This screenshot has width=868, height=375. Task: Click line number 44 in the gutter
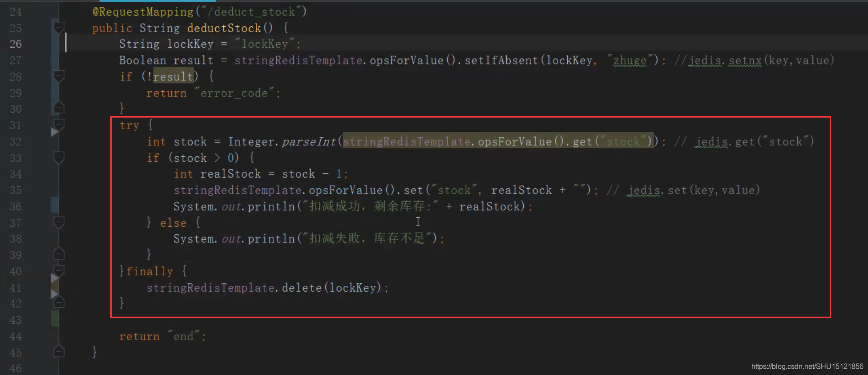[16, 336]
